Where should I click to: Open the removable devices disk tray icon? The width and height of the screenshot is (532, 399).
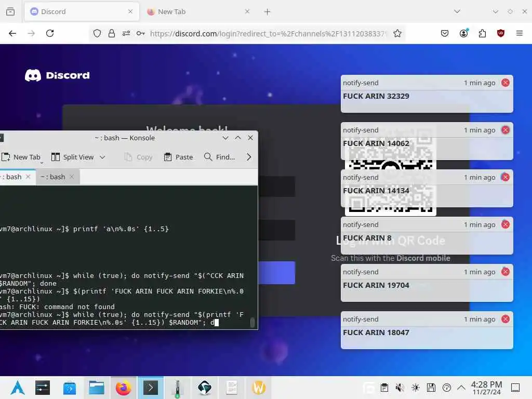tap(431, 388)
